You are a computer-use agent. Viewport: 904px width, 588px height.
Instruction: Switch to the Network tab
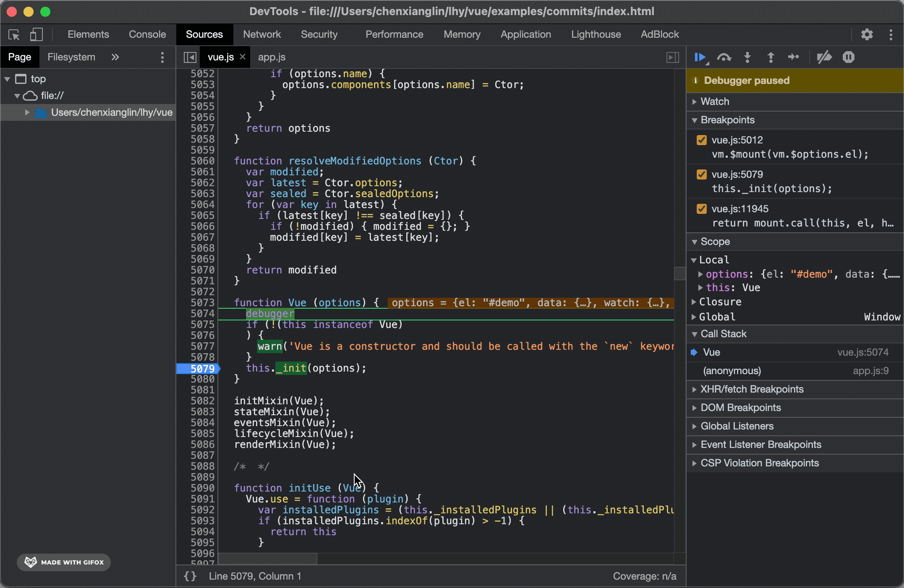coord(261,34)
